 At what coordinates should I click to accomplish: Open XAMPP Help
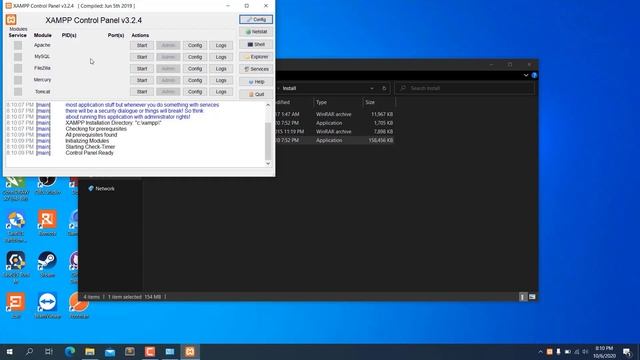(x=256, y=82)
